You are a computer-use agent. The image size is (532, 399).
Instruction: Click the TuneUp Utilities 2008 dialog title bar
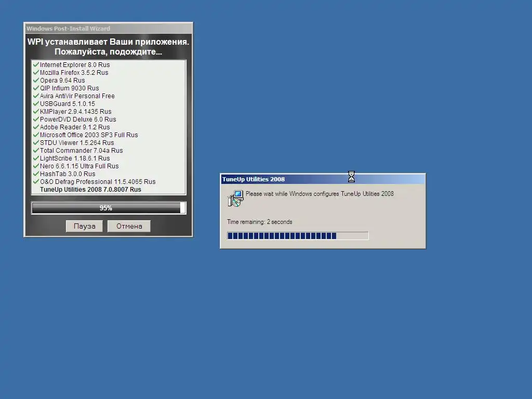323,179
